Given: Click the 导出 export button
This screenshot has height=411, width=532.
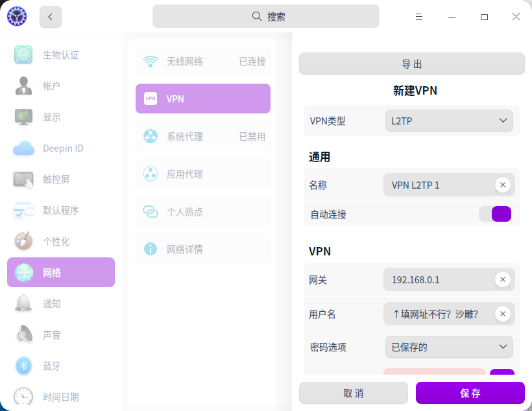Looking at the screenshot, I should (x=411, y=64).
